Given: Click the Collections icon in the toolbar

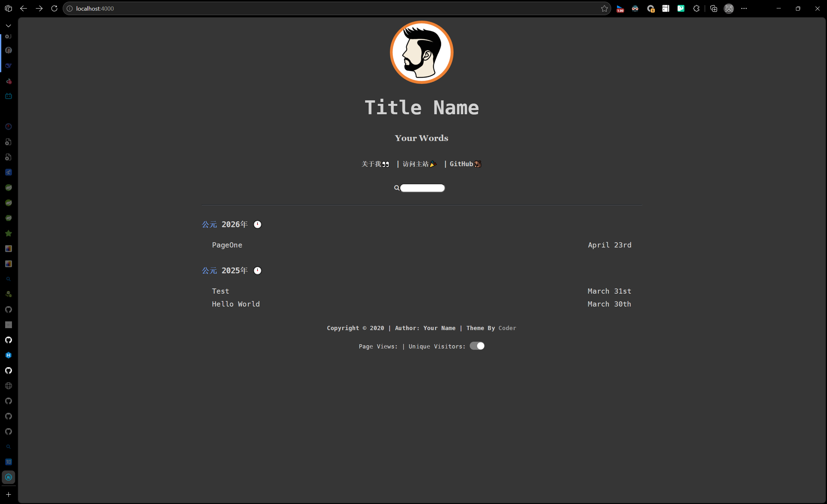Looking at the screenshot, I should point(714,8).
